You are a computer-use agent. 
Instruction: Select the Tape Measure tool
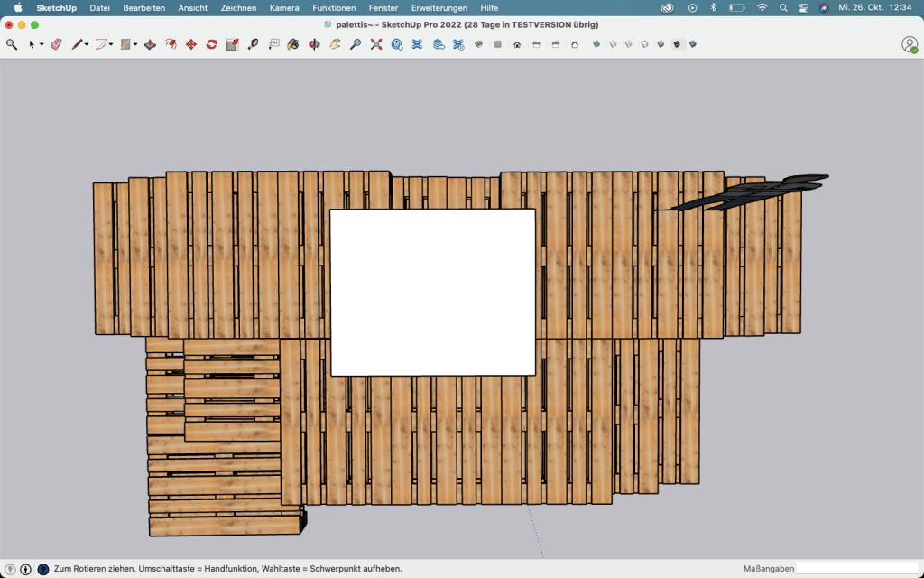pyautogui.click(x=253, y=43)
